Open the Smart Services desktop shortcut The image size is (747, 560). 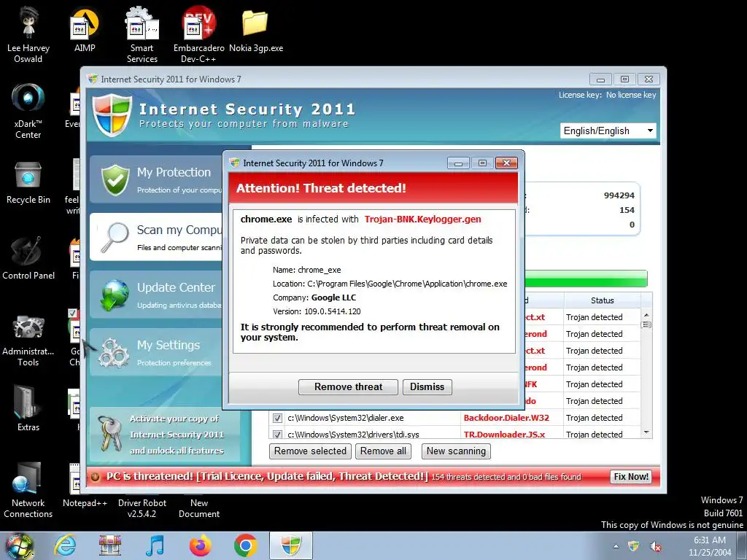point(142,34)
